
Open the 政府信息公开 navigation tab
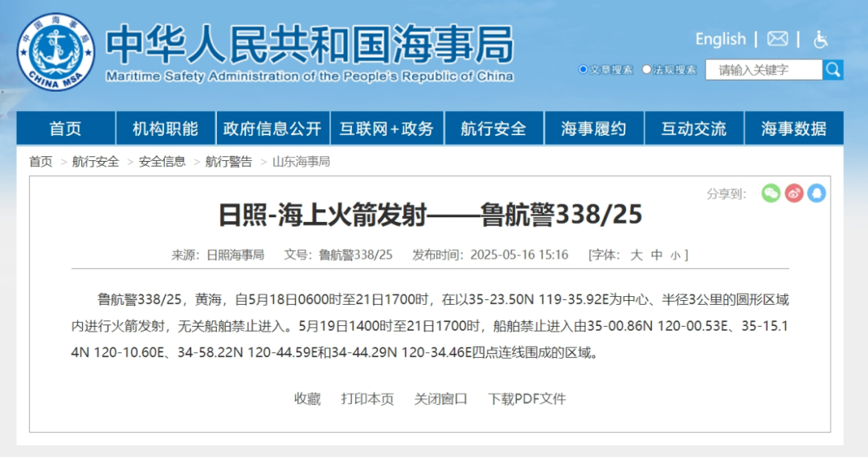click(273, 129)
